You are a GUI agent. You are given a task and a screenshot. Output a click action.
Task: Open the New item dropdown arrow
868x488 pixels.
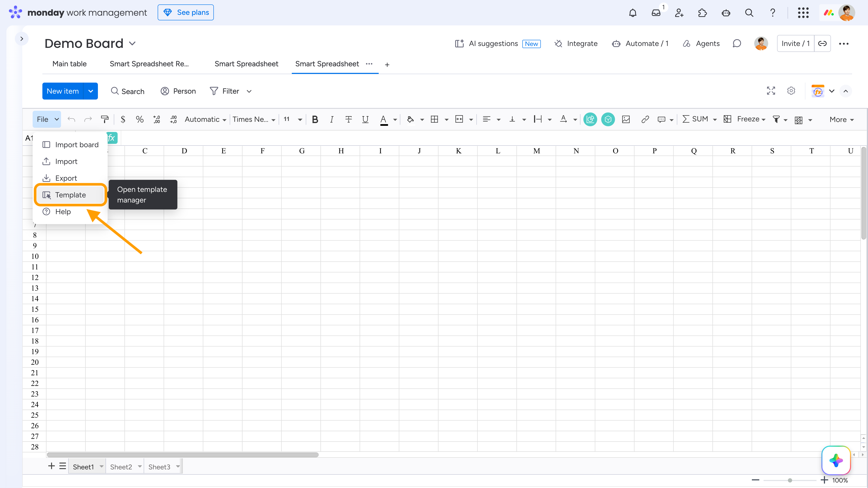coord(91,91)
